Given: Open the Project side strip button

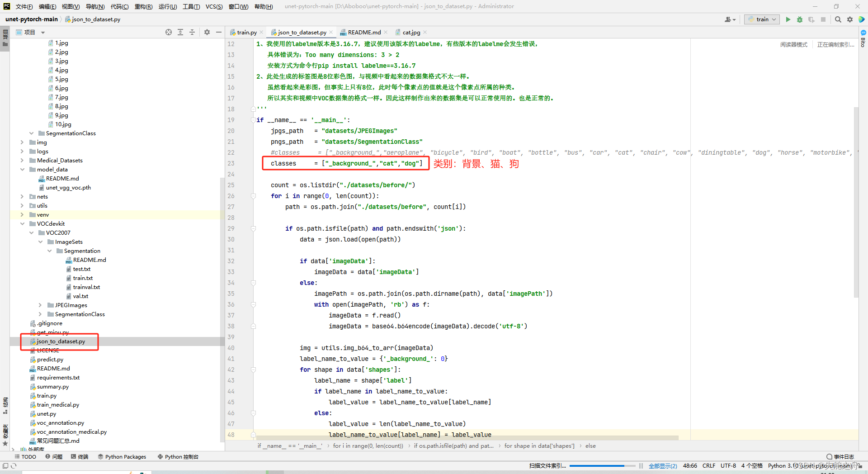Looking at the screenshot, I should [x=5, y=38].
